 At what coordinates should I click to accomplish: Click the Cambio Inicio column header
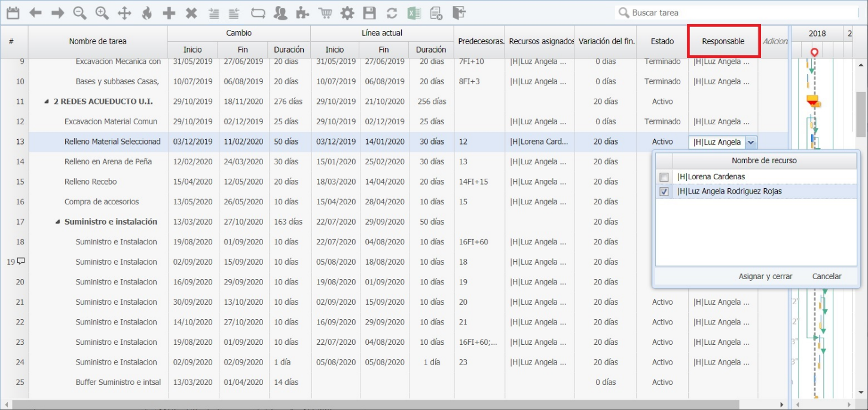tap(192, 50)
